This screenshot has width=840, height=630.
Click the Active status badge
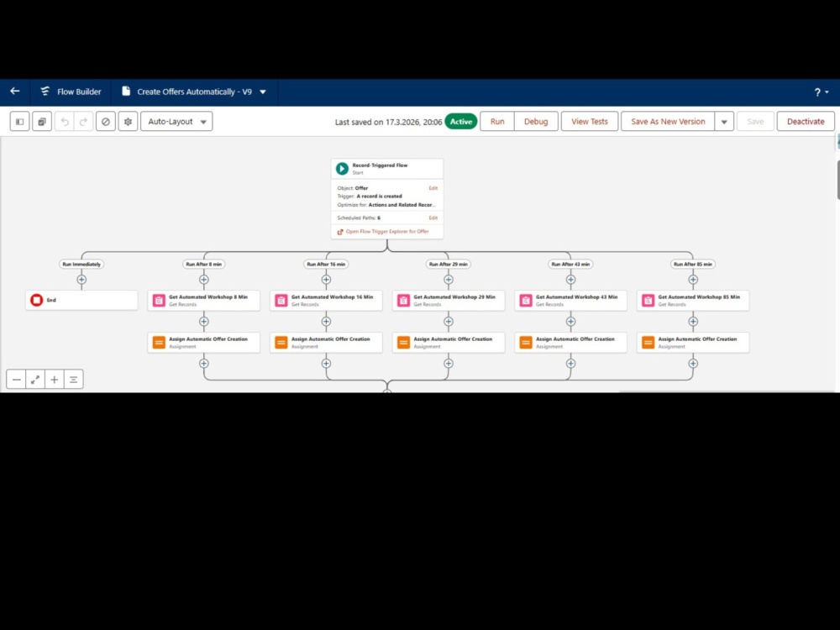click(x=460, y=122)
